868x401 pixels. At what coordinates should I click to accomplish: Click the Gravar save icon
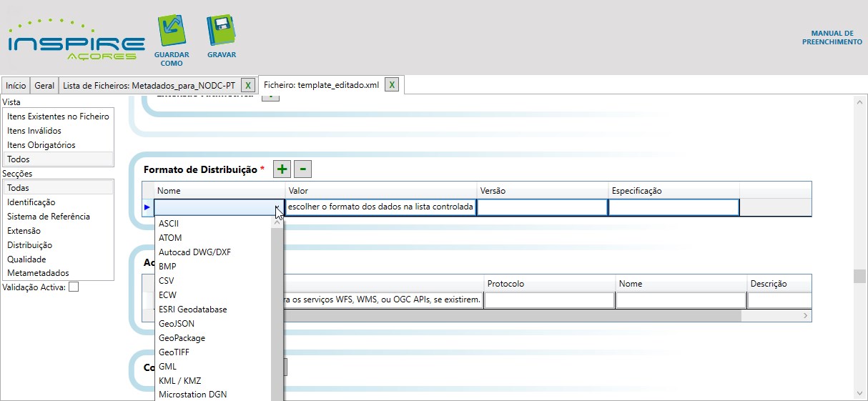click(x=221, y=32)
